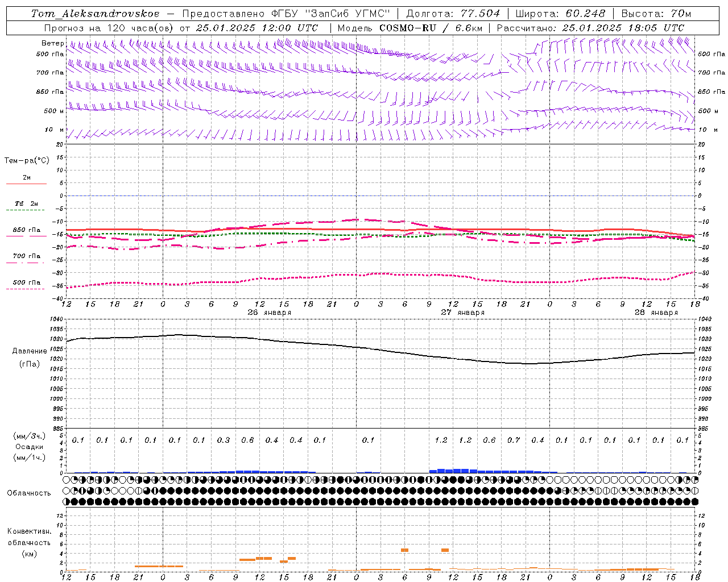Click the dotted 500 гПа temperature legend line
This screenshot has width=728, height=582.
click(x=25, y=289)
